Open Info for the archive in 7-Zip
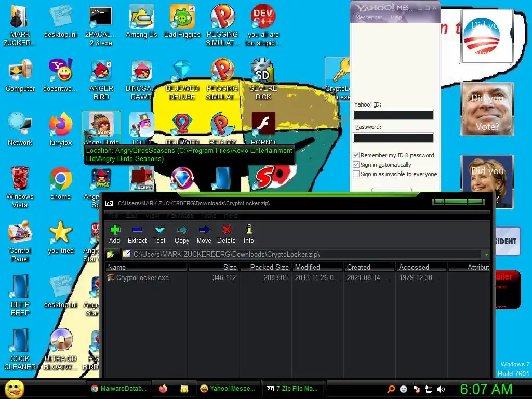Screen dimensions: 532x399 [249, 234]
